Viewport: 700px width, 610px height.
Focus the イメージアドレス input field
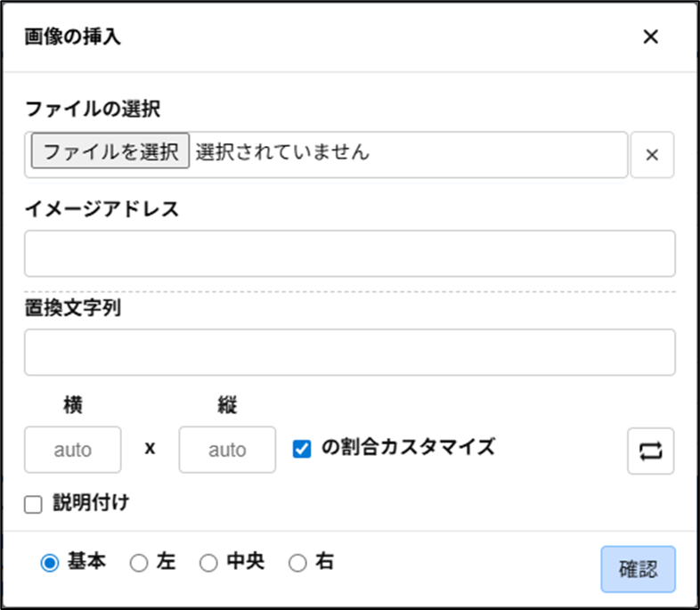pyautogui.click(x=349, y=254)
